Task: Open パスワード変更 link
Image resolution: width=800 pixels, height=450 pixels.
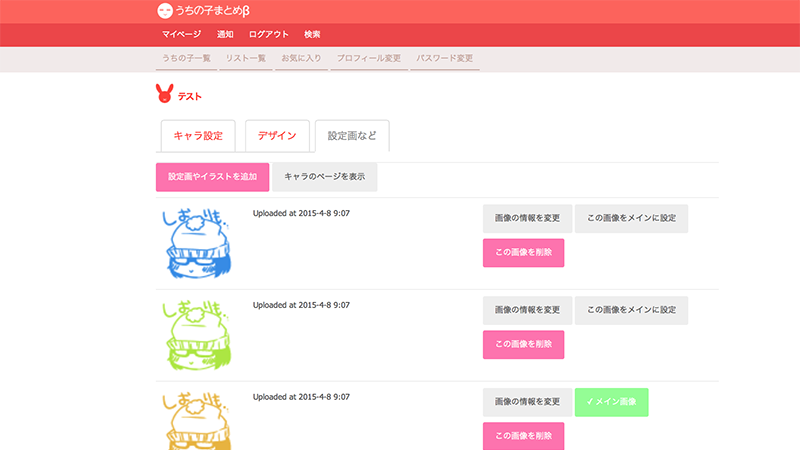Action: pos(444,58)
